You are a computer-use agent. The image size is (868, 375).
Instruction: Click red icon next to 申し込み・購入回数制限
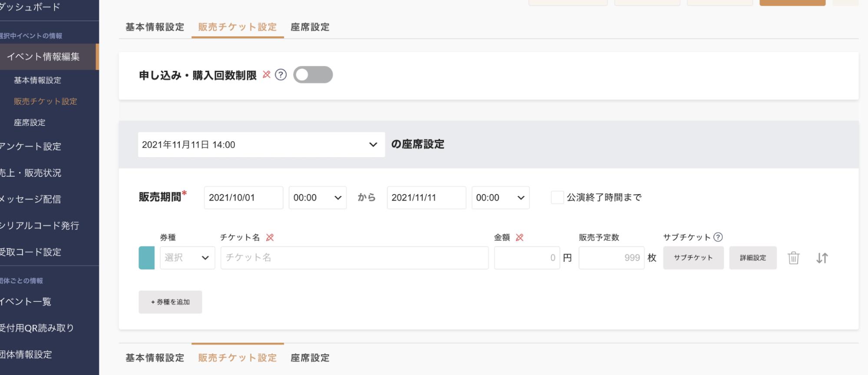(x=267, y=75)
